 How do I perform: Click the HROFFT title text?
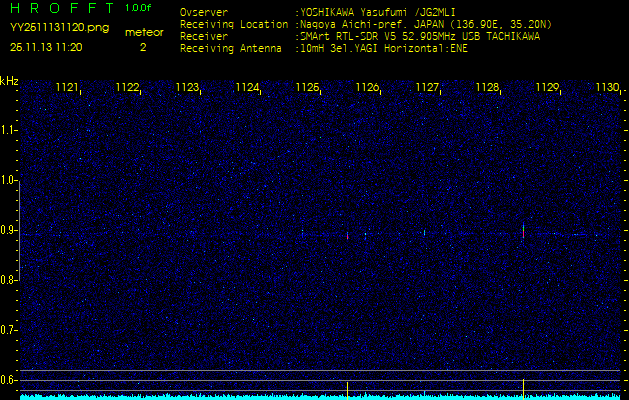coord(62,7)
